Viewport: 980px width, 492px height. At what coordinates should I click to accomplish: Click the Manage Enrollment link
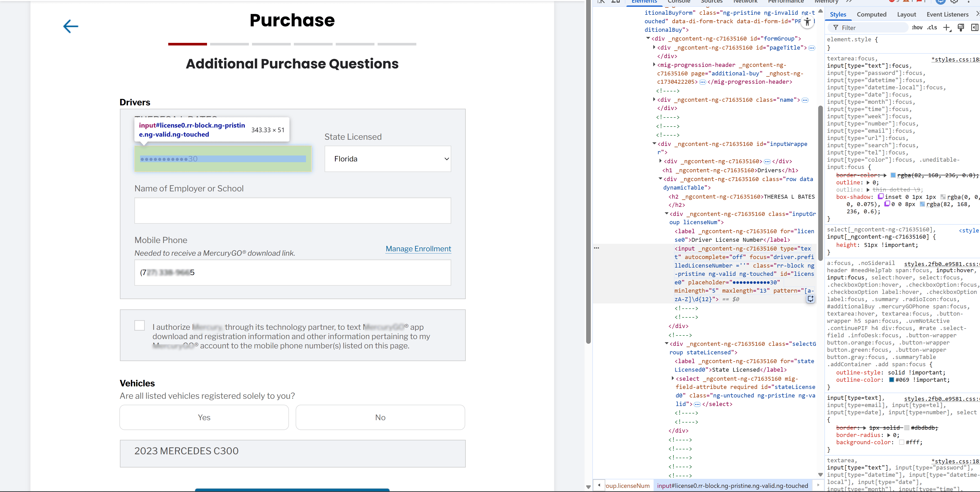[418, 249]
